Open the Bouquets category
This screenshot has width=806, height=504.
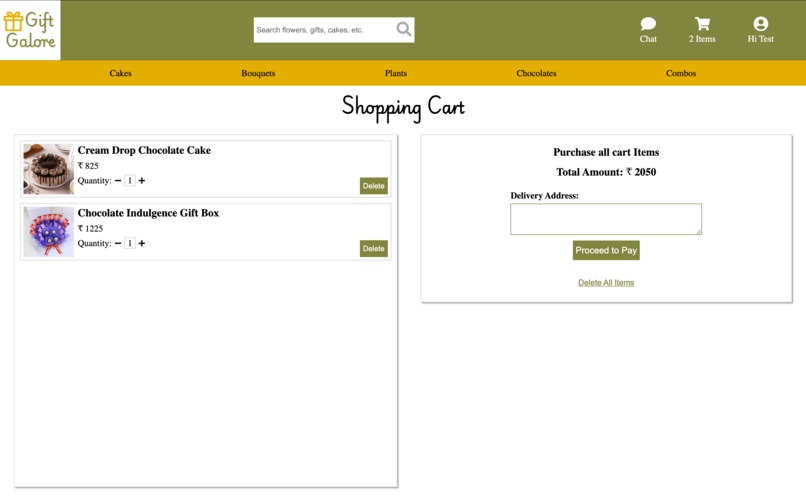[258, 73]
